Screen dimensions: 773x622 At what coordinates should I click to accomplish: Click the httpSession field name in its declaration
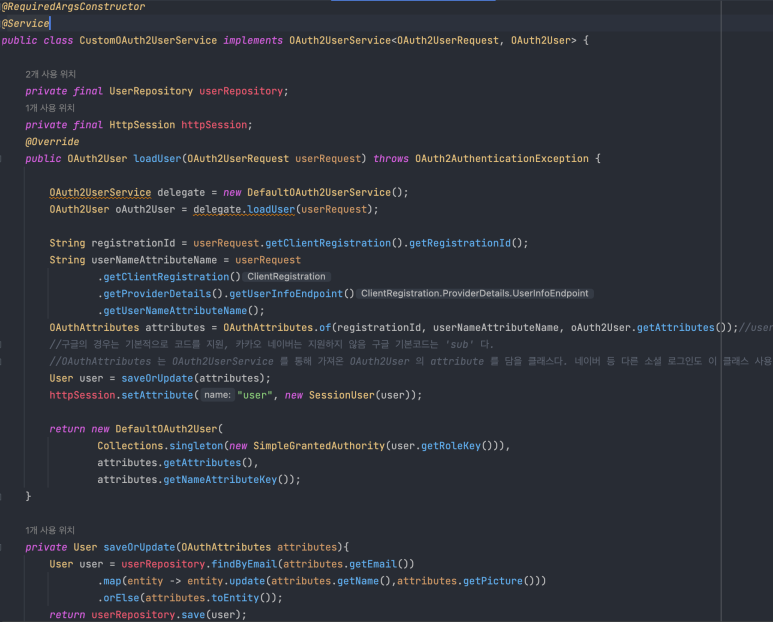[x=214, y=125]
